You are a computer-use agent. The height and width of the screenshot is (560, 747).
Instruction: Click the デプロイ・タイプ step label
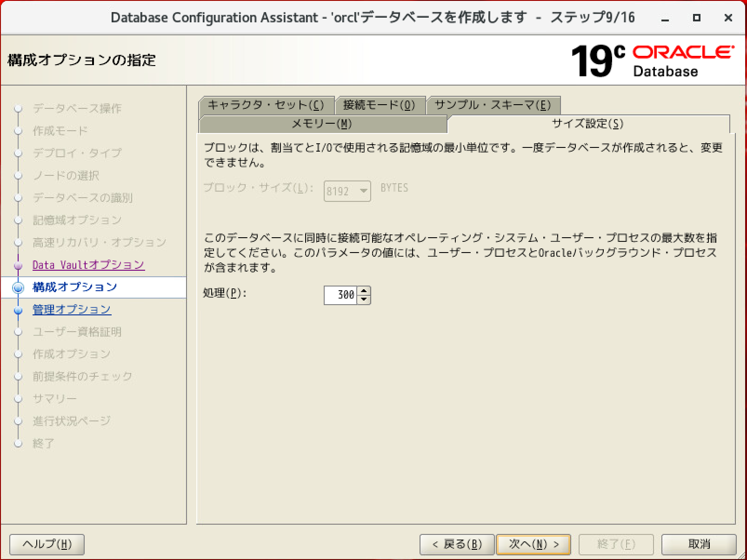click(x=77, y=153)
